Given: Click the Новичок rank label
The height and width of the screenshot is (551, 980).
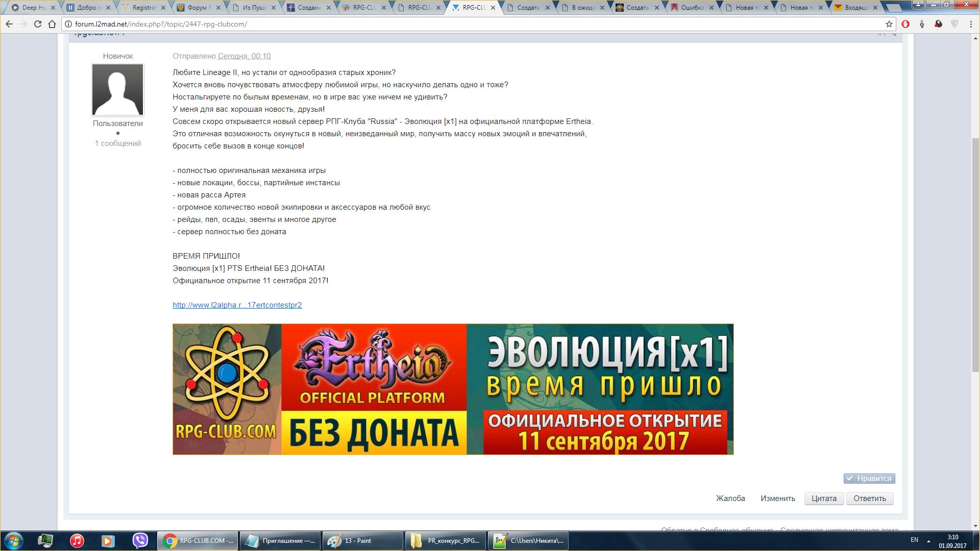Looking at the screenshot, I should [x=118, y=56].
